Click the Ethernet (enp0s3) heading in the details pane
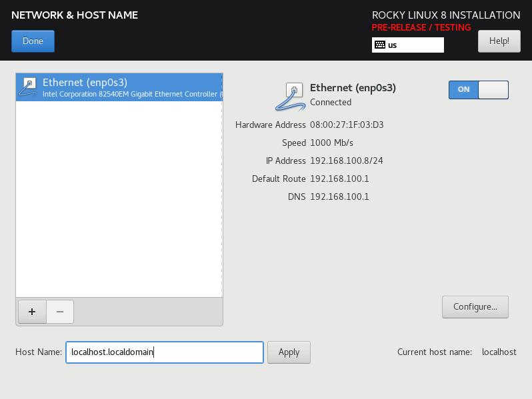Viewport: 532px width, 399px height. point(353,88)
